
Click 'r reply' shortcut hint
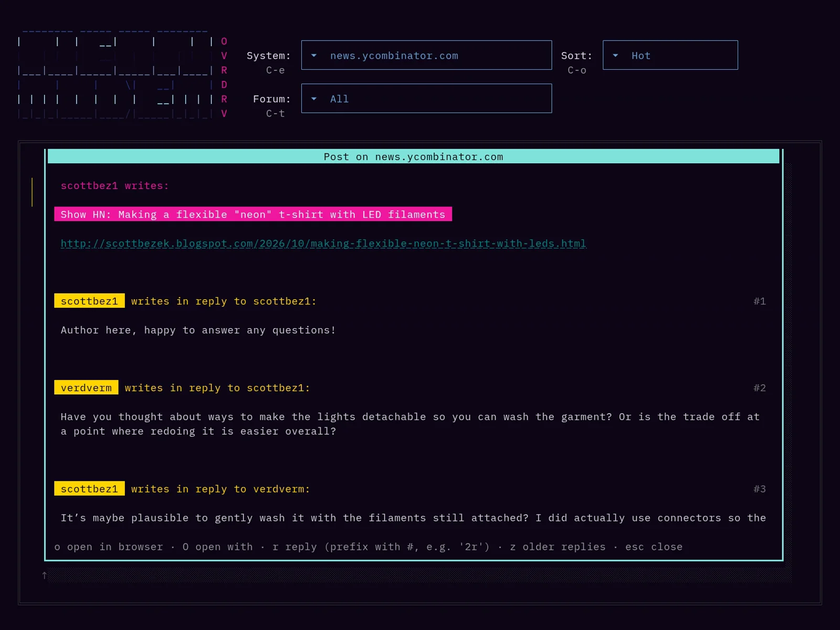[381, 547]
